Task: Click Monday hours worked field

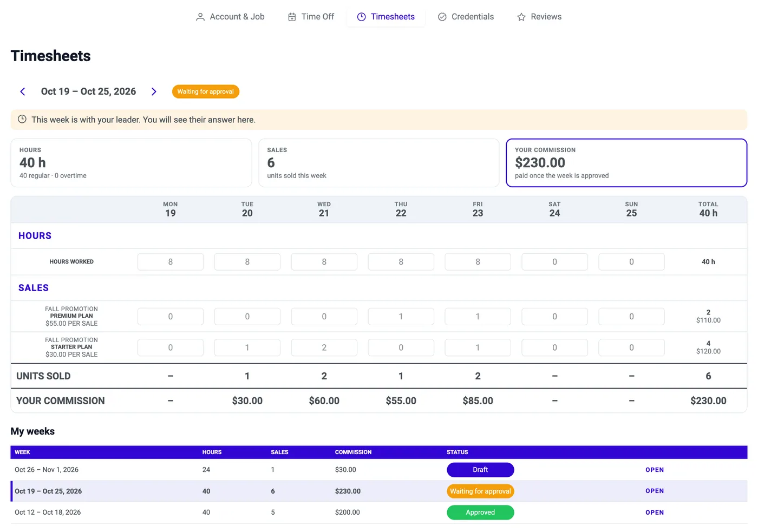Action: 171,262
